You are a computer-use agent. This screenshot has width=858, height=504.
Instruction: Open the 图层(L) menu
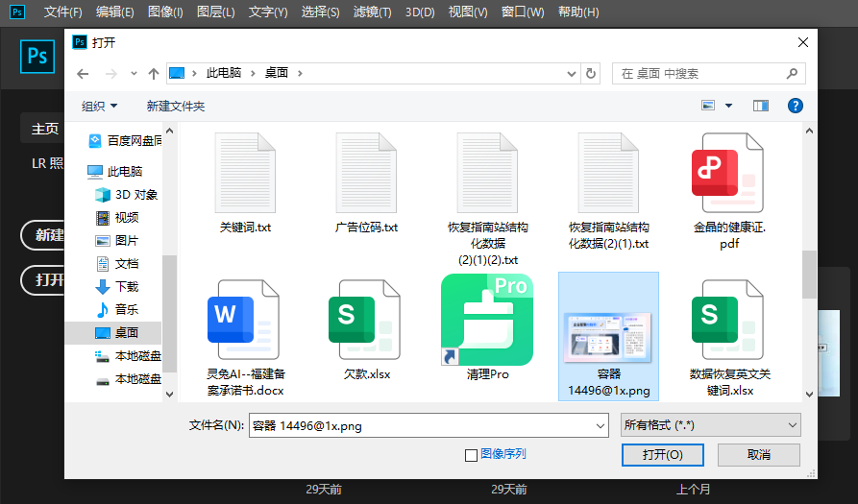[215, 12]
